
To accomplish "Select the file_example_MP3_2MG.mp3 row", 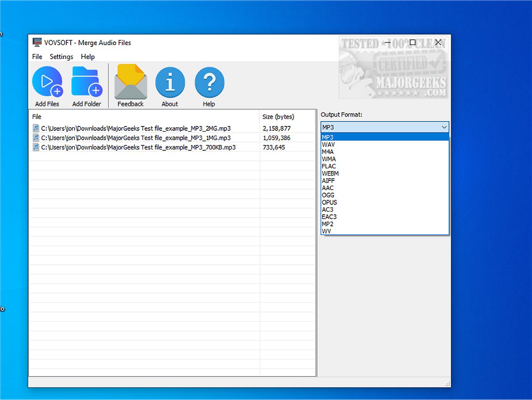I will (x=172, y=128).
